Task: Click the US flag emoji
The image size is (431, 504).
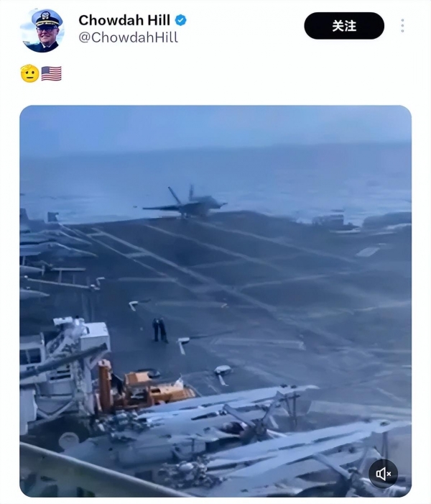Action: click(52, 73)
